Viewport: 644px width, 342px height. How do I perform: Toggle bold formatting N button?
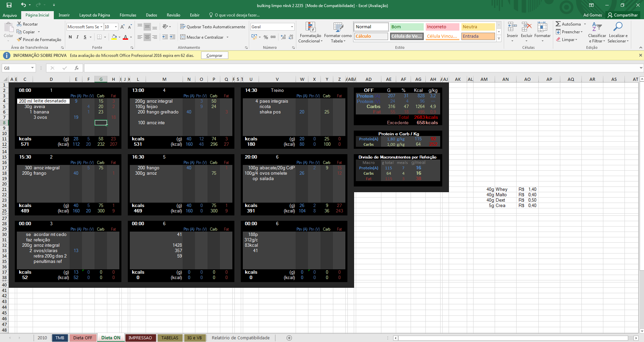pyautogui.click(x=70, y=37)
